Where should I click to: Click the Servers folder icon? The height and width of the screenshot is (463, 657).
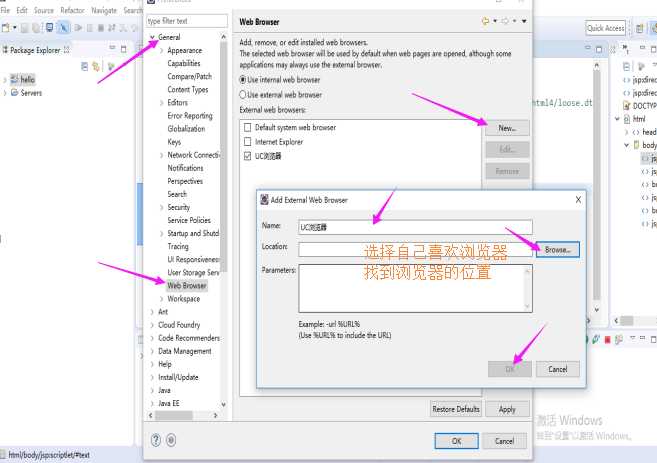point(15,93)
